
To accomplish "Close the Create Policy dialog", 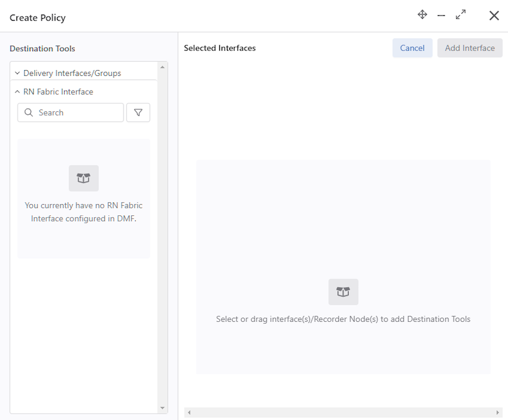I will pyautogui.click(x=494, y=15).
